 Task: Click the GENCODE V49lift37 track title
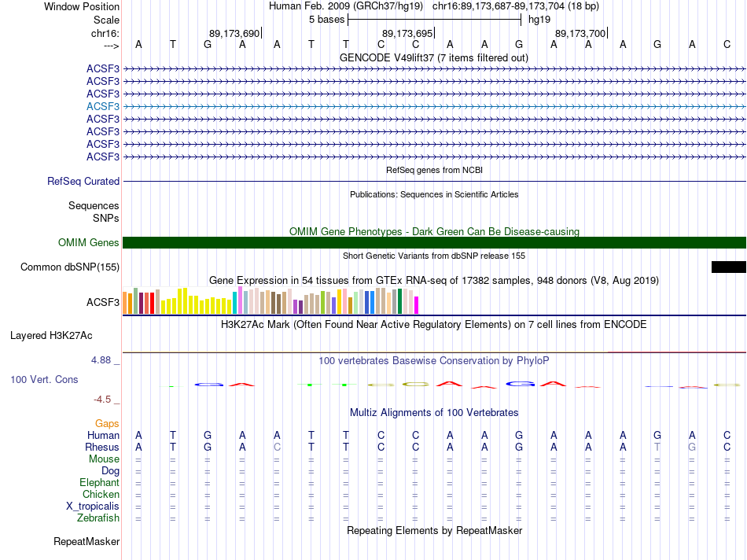434,57
